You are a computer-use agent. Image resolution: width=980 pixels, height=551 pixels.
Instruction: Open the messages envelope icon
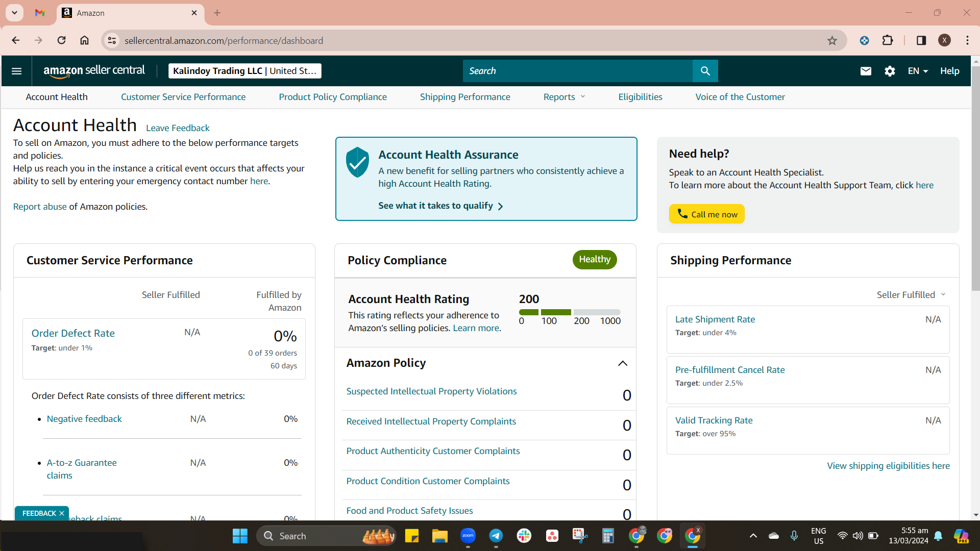point(866,71)
